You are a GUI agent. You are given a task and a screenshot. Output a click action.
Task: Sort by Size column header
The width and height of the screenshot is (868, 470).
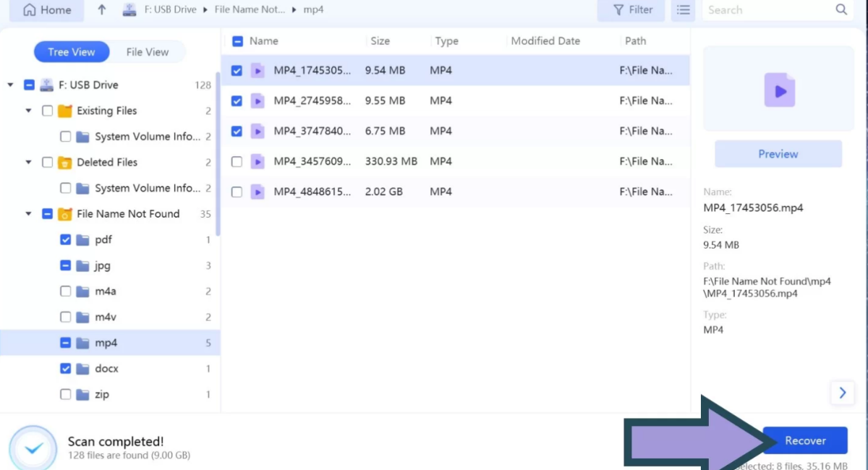coord(380,41)
